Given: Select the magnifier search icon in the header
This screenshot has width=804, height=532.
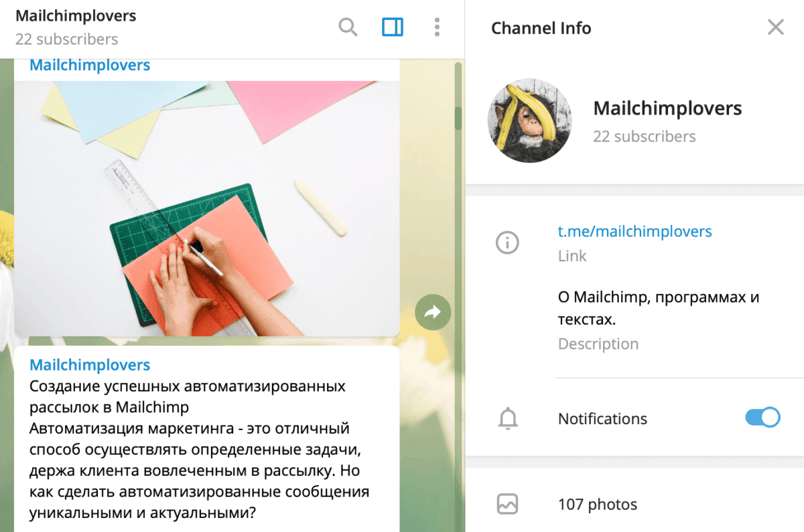Looking at the screenshot, I should (x=348, y=27).
